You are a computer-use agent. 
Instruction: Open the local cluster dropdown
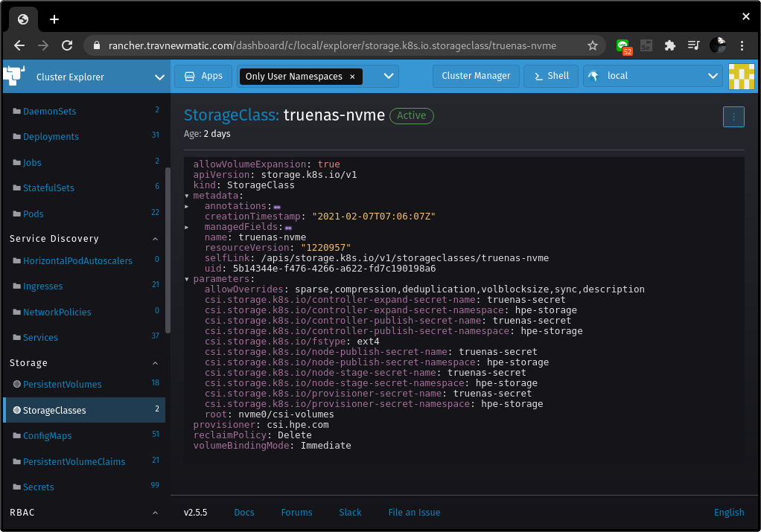(x=653, y=76)
